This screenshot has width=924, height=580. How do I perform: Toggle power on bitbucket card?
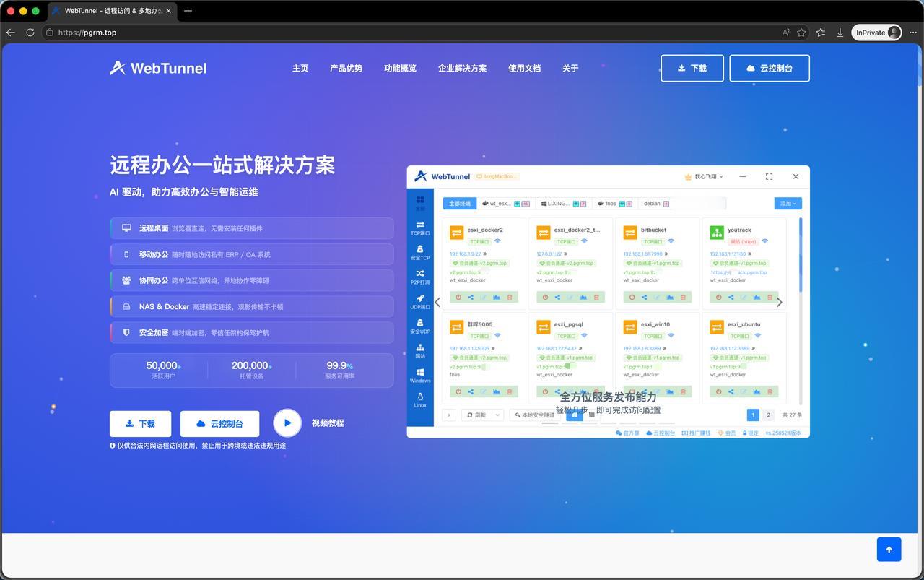(631, 298)
